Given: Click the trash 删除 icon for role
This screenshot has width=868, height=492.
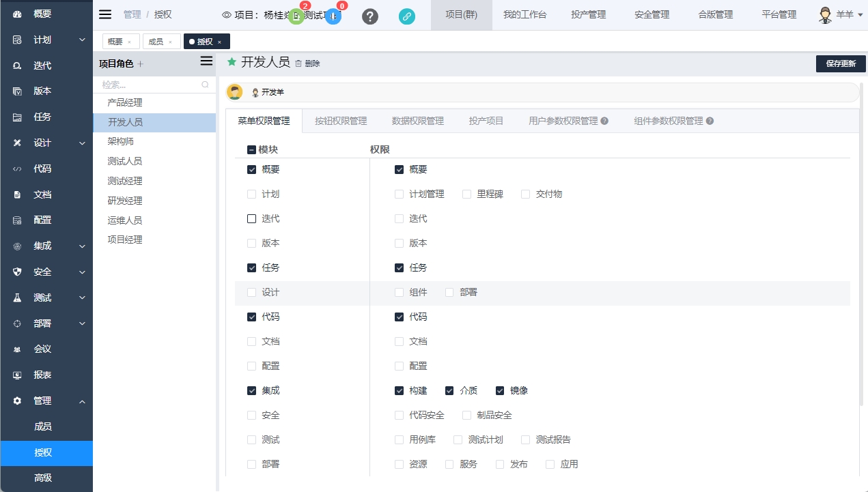Looking at the screenshot, I should 298,63.
